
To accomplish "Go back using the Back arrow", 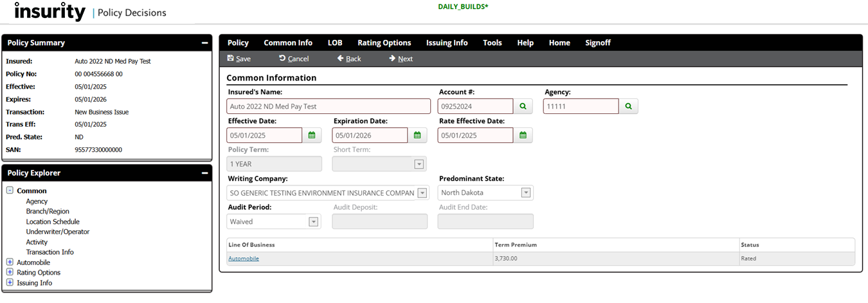I will [x=341, y=59].
